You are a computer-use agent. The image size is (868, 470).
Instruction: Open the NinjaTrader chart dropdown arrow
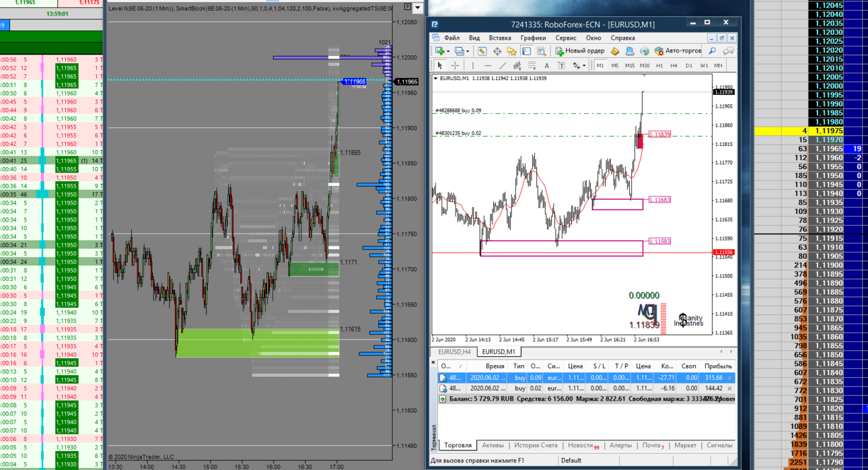[418, 8]
